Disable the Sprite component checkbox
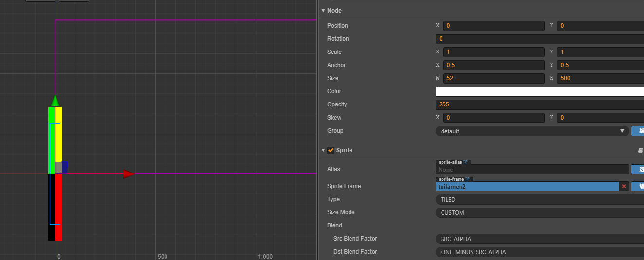The image size is (644, 260). tap(331, 150)
